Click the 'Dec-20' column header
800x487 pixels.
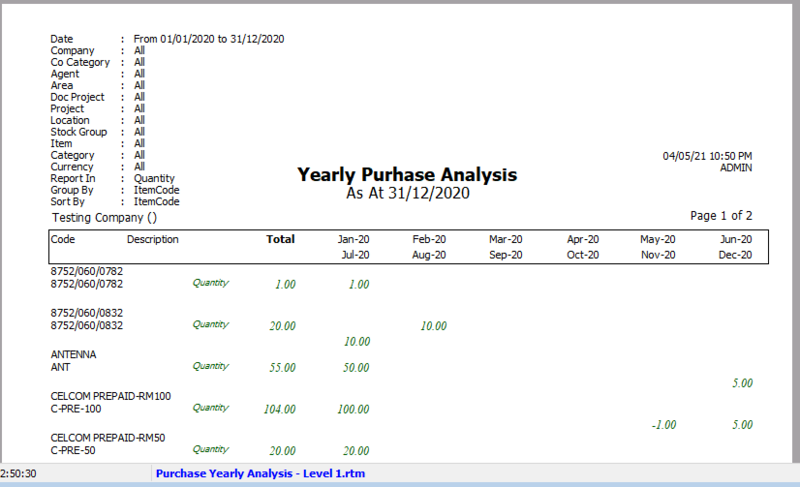pos(735,255)
